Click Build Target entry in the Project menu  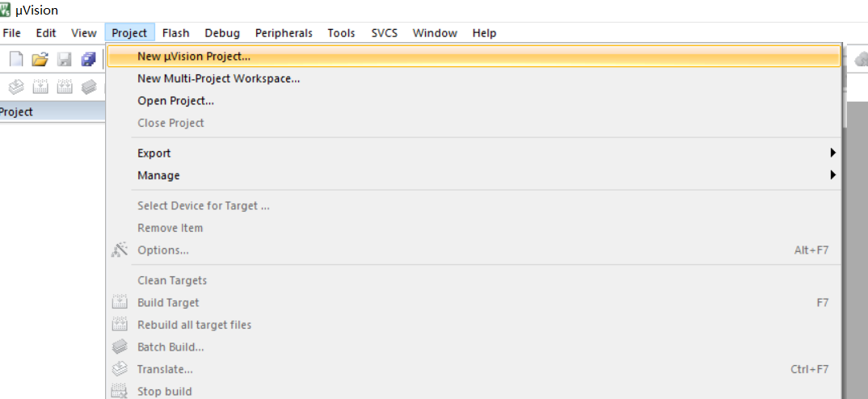pyautogui.click(x=474, y=303)
